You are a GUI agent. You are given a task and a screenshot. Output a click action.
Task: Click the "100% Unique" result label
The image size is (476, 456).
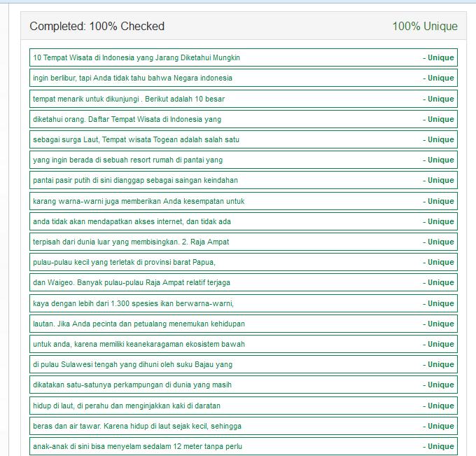(424, 27)
